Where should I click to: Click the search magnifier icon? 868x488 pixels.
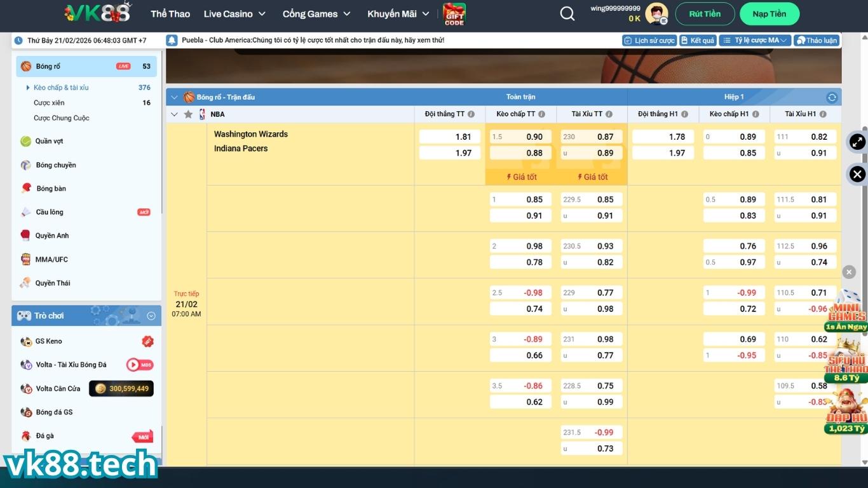pyautogui.click(x=567, y=14)
